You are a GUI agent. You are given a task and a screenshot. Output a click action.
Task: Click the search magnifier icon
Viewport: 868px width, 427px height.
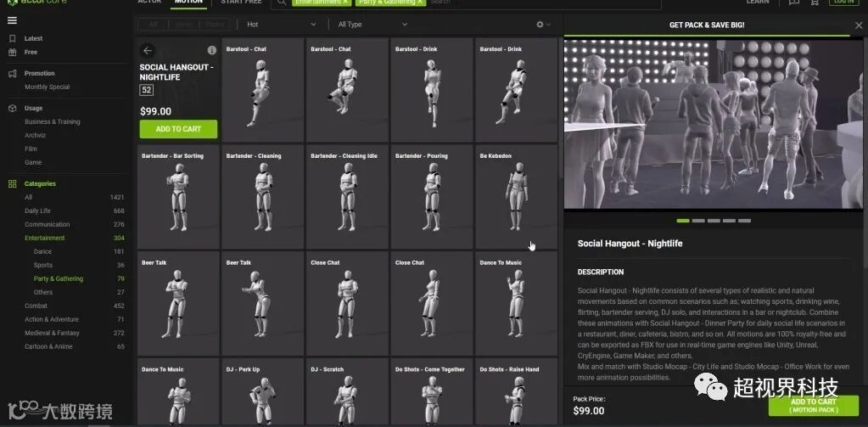[x=282, y=3]
